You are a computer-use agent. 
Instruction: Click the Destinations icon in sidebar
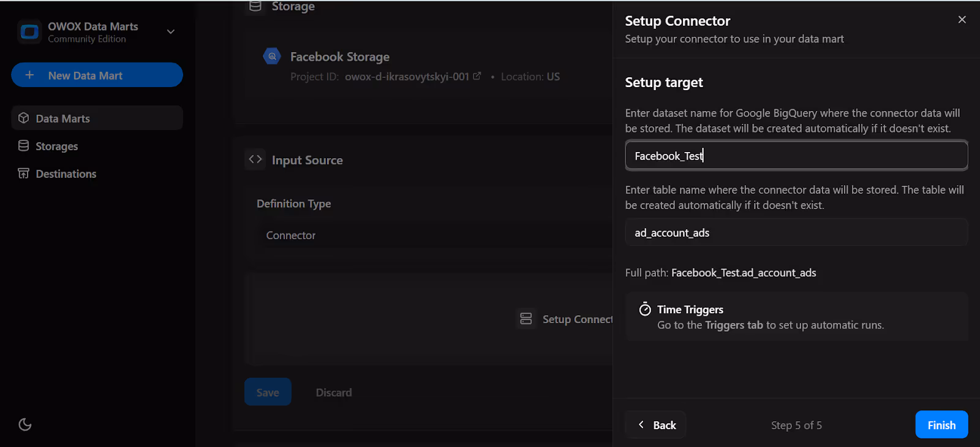24,174
